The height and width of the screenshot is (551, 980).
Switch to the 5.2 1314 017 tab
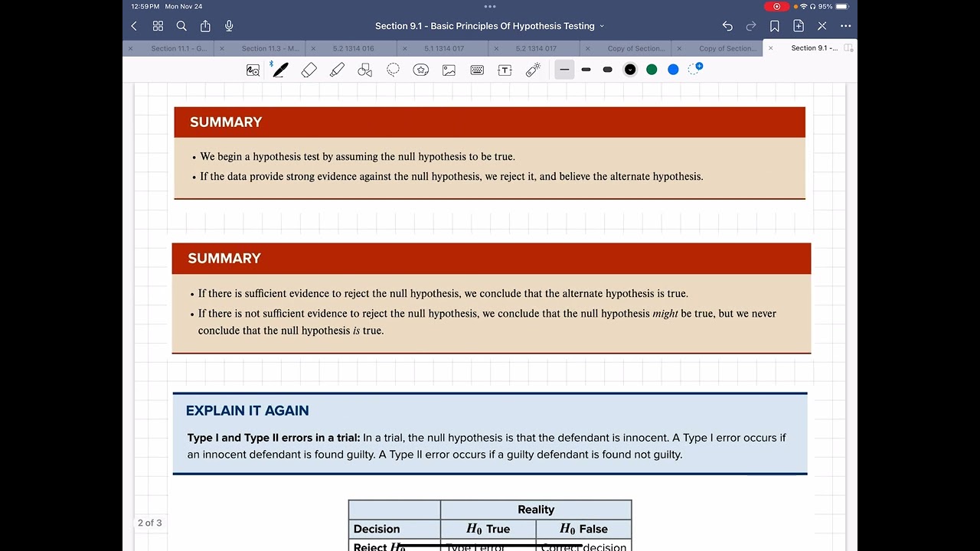[536, 48]
